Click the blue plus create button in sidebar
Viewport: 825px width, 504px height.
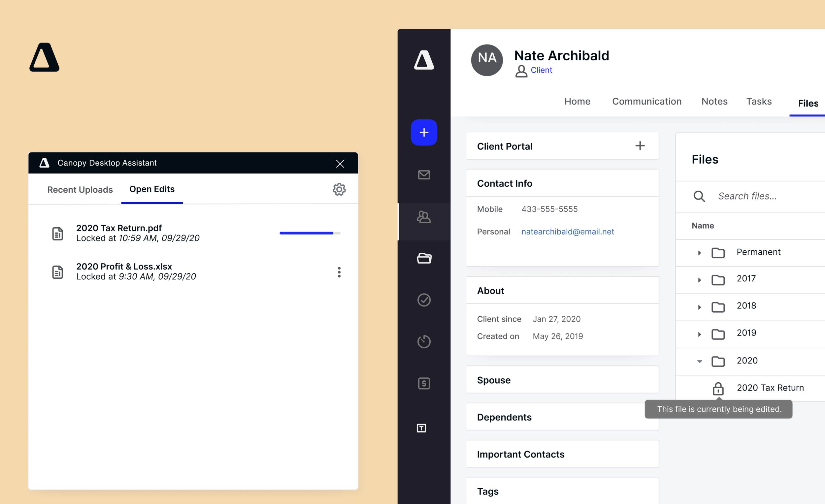[424, 133]
